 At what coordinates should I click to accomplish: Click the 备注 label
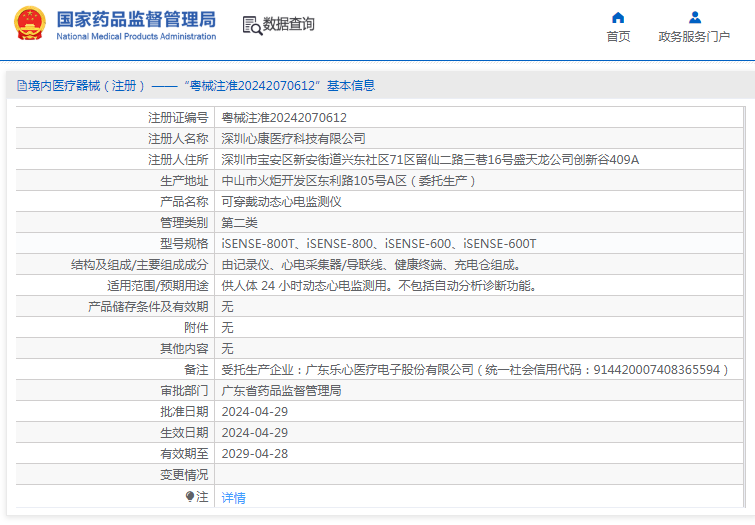196,369
